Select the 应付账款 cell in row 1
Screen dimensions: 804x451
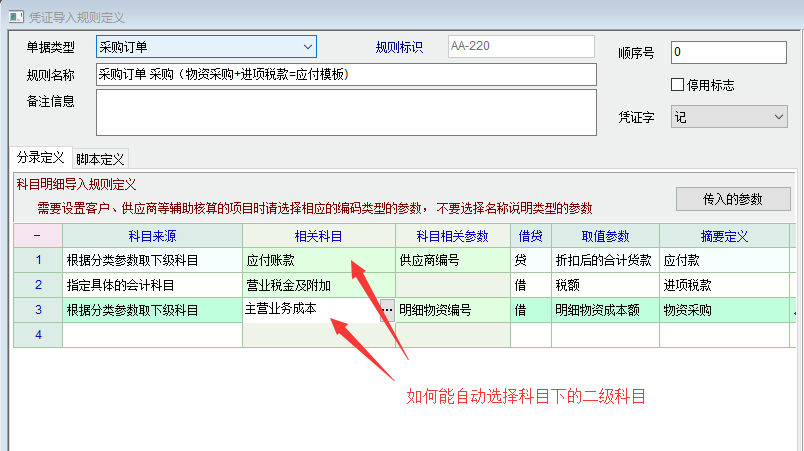(317, 260)
